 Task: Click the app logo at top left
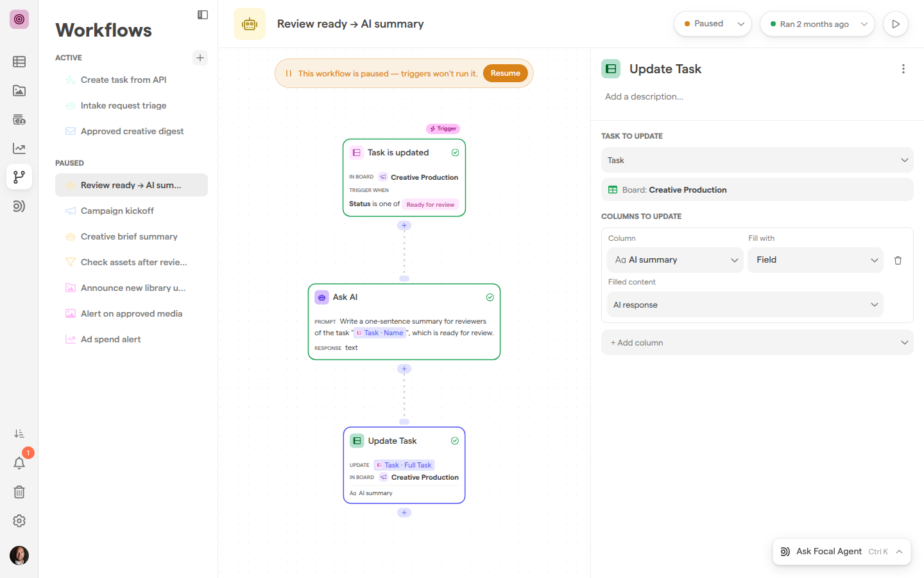(x=19, y=19)
